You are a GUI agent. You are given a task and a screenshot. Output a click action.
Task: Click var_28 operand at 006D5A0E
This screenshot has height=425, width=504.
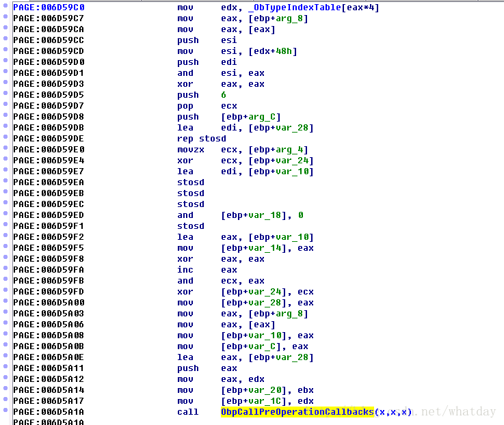tap(292, 357)
